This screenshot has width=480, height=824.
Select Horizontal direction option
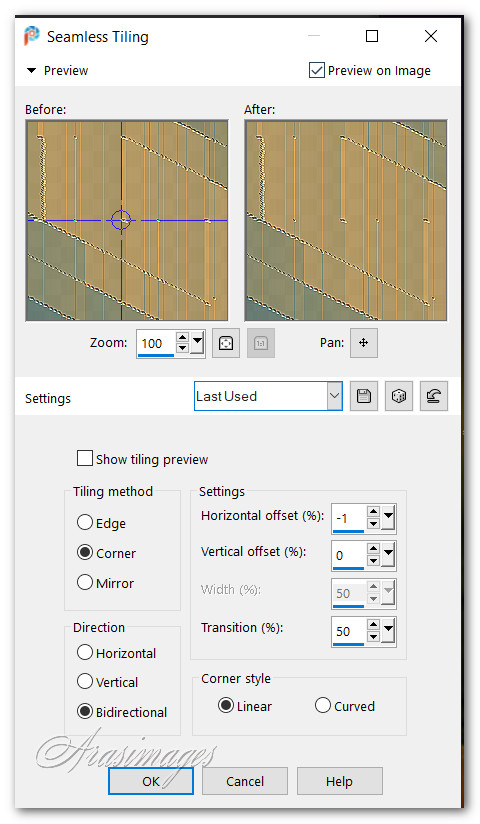[85, 652]
